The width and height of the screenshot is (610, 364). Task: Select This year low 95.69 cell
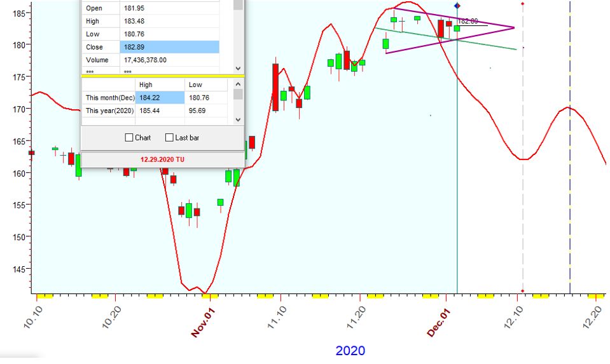coord(205,111)
